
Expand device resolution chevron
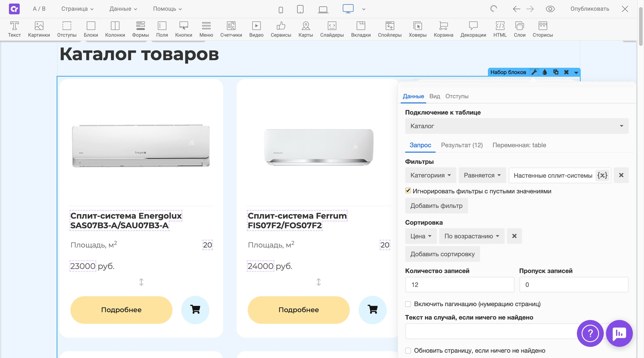pyautogui.click(x=364, y=9)
